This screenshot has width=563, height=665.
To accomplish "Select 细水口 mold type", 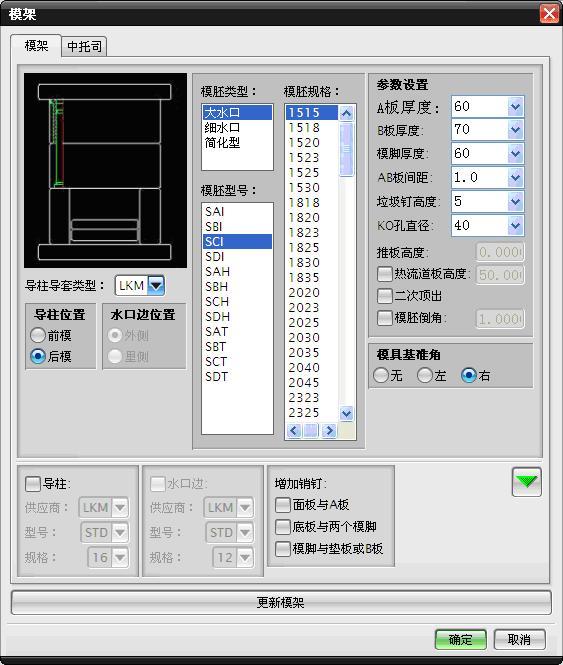I will pos(237,128).
